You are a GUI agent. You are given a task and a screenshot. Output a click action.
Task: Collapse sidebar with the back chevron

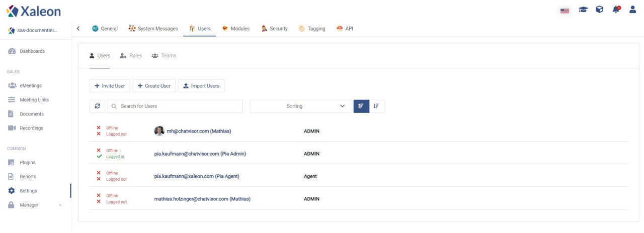pos(78,29)
